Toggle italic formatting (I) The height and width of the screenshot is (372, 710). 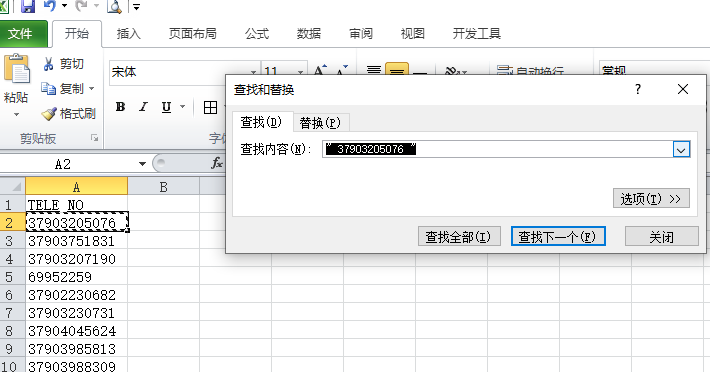(144, 107)
